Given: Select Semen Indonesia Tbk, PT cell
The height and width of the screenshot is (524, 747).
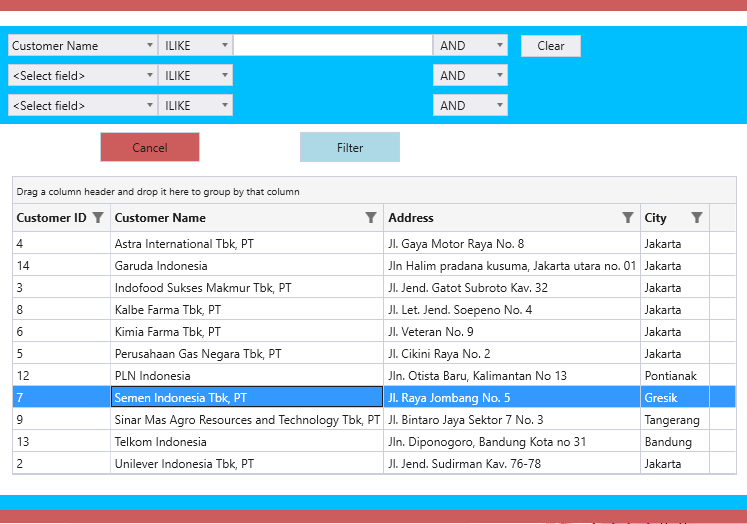Looking at the screenshot, I should coord(247,397).
